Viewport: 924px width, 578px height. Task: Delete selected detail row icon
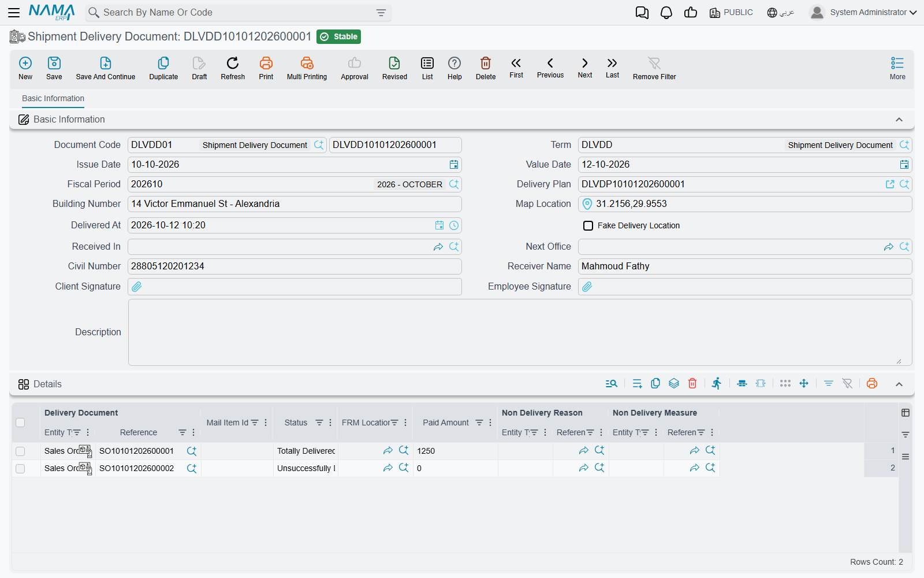[692, 384]
